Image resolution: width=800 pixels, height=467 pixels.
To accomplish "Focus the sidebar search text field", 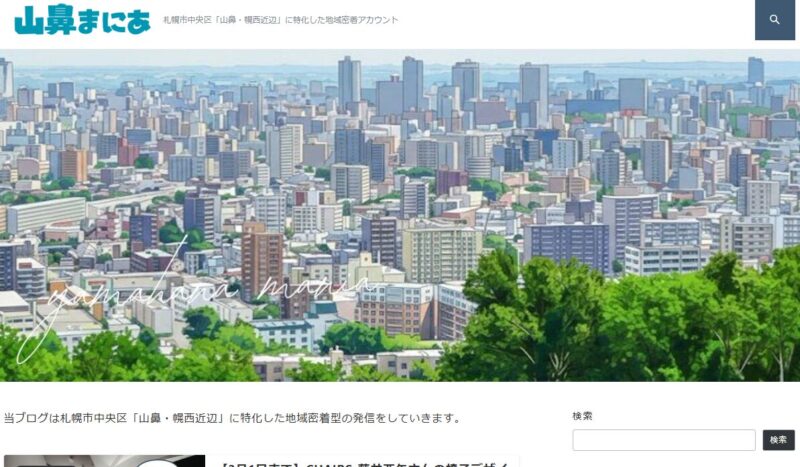I will click(x=663, y=439).
